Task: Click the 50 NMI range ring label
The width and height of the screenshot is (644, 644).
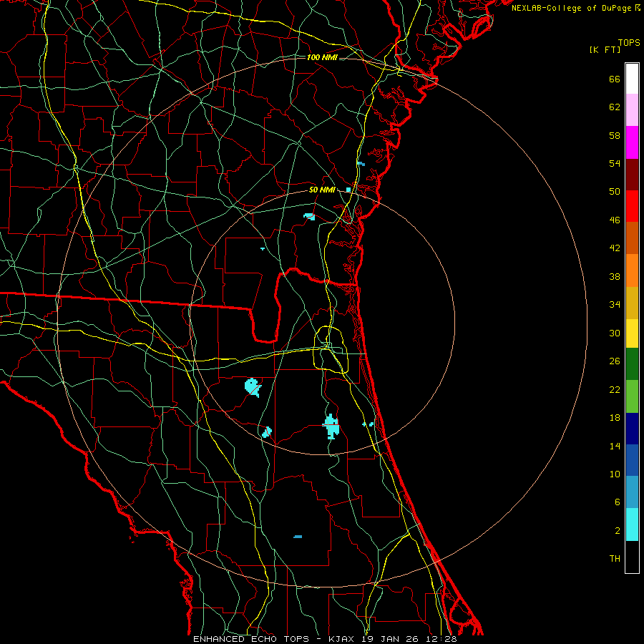Action: [x=322, y=190]
